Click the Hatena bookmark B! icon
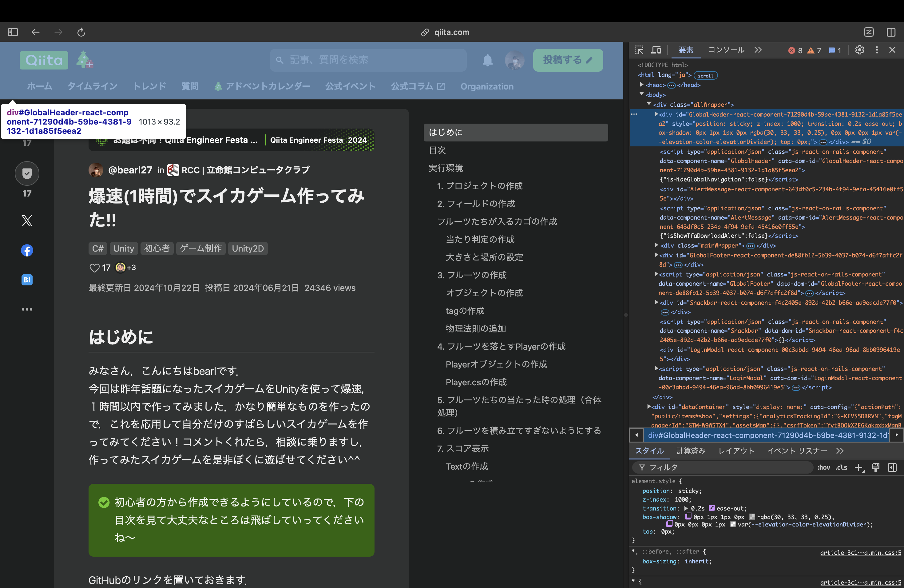 [27, 280]
